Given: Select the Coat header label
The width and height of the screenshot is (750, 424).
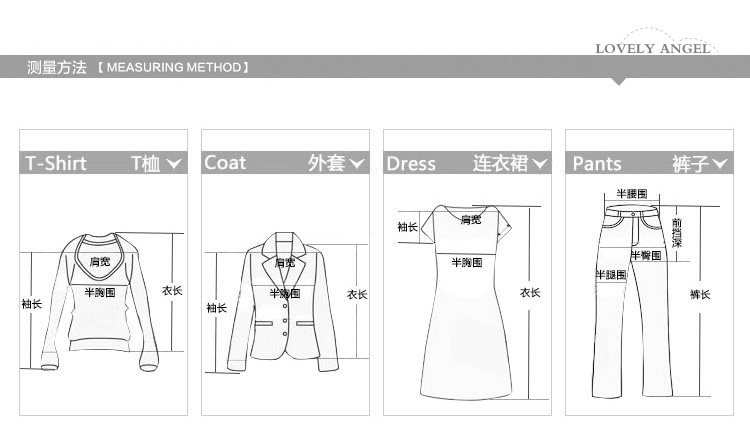Looking at the screenshot, I should click(x=225, y=163).
